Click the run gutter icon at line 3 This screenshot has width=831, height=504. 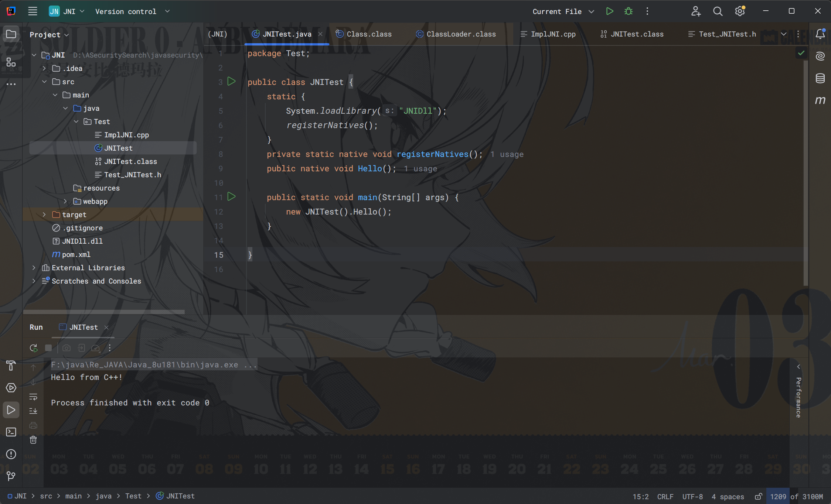[231, 82]
